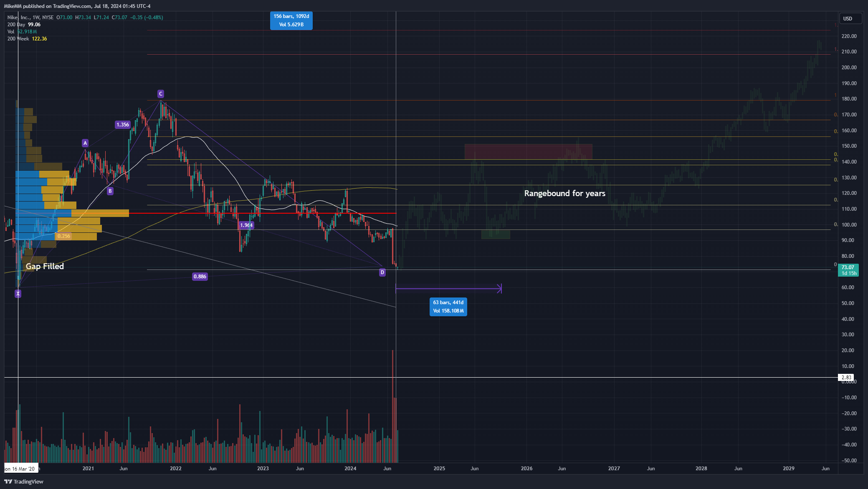Click the 140.00 price scale label
868x489 pixels.
pos(849,162)
